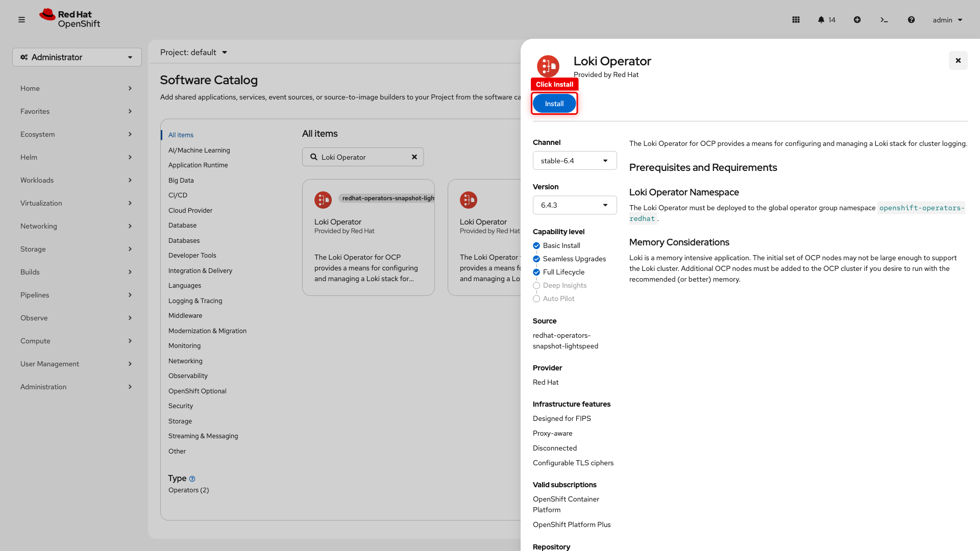Viewport: 980px width, 551px height.
Task: Open the command line terminal icon
Action: [884, 20]
